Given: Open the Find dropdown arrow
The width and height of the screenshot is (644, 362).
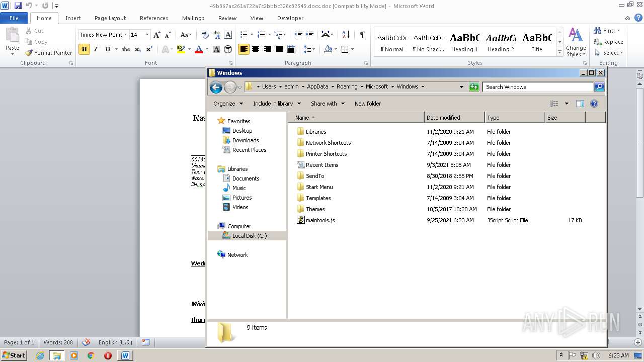Looking at the screenshot, I should [x=618, y=31].
